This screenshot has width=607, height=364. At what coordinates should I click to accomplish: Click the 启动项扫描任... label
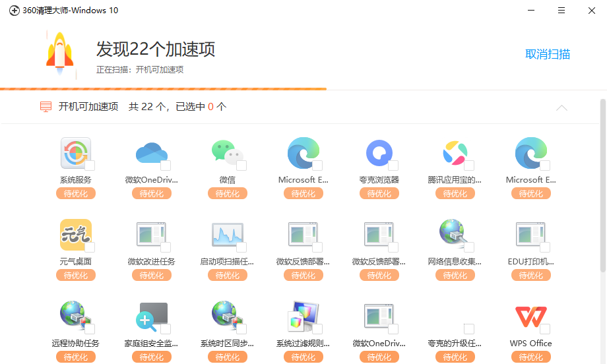227,262
